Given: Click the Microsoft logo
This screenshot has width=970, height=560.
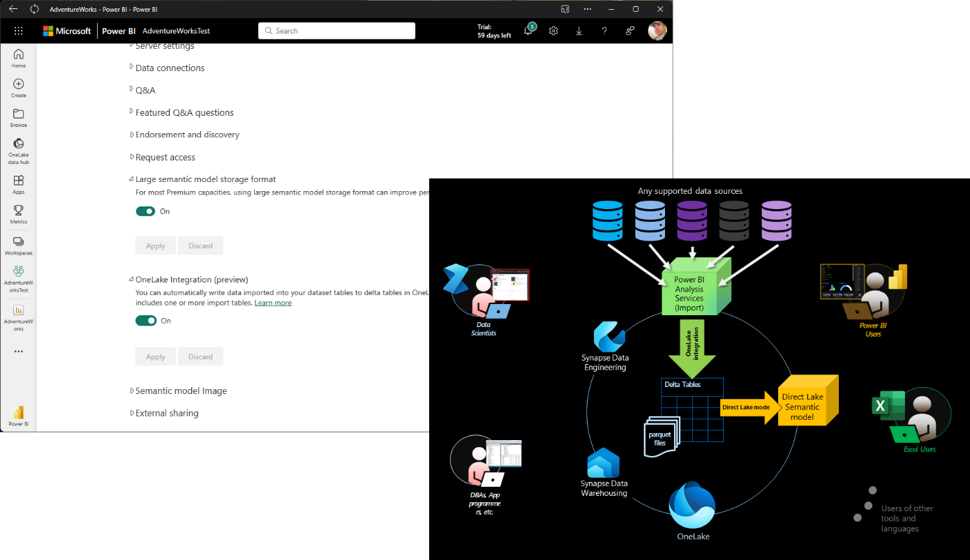Looking at the screenshot, I should point(67,31).
